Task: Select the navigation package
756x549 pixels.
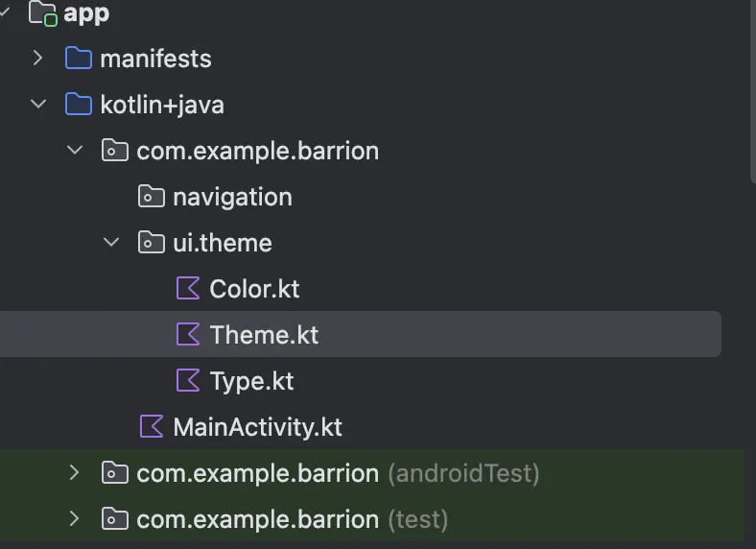Action: 232,197
